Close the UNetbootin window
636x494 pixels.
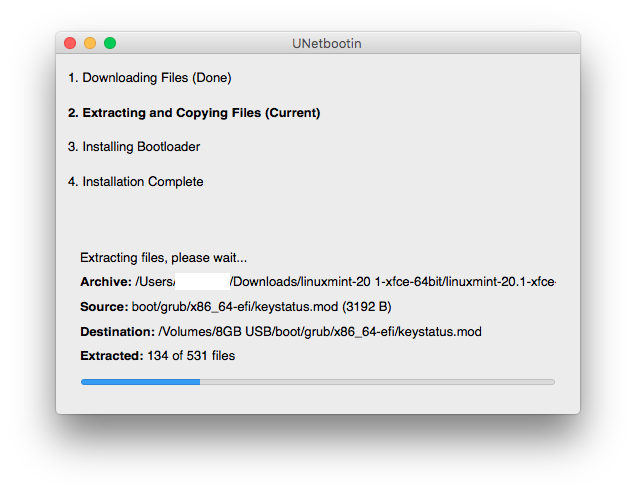[70, 43]
